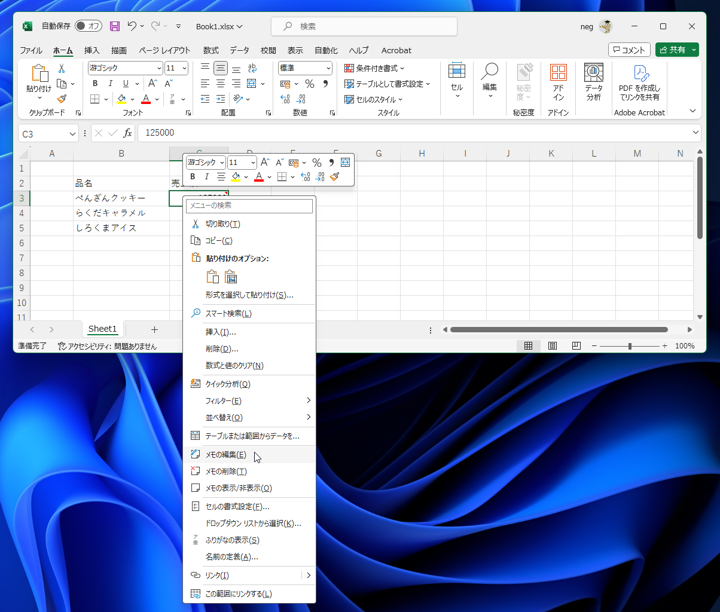Click font color A in ribbon
This screenshot has width=720, height=612.
point(146,99)
